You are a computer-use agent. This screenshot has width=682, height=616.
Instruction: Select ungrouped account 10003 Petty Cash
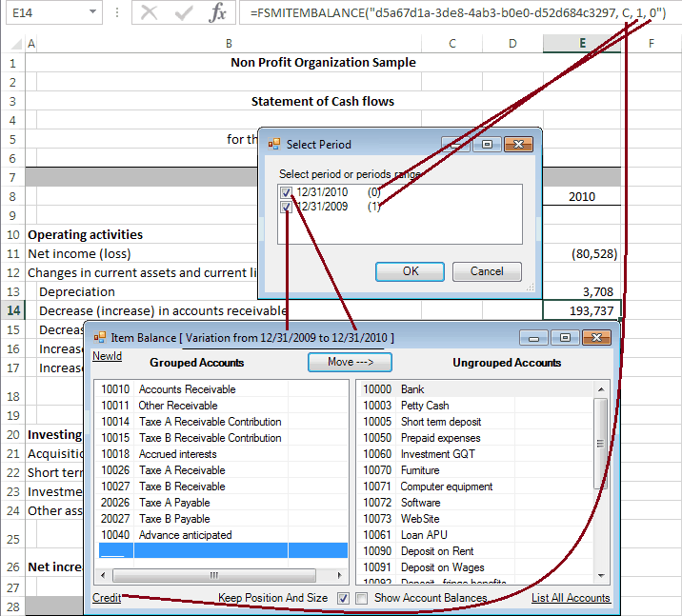tap(476, 406)
